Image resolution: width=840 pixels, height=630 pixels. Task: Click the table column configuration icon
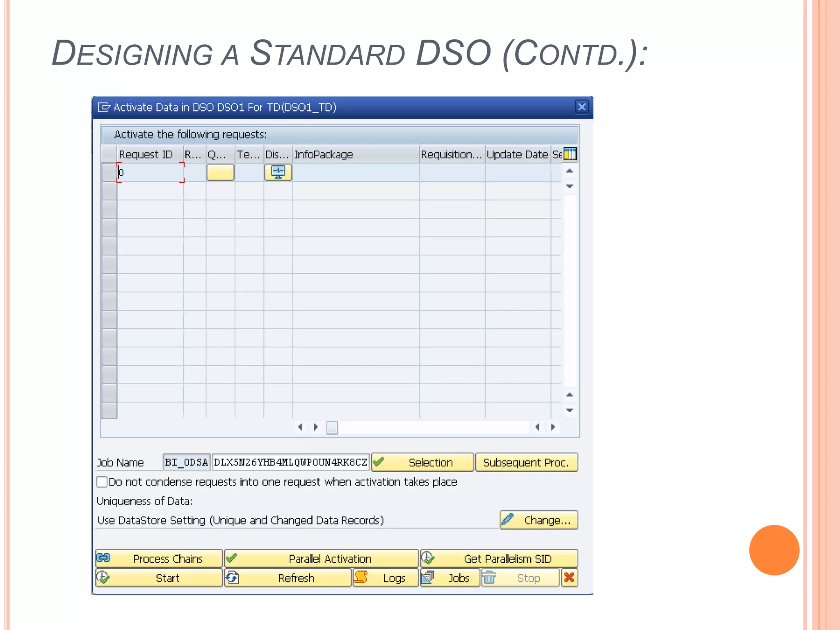click(x=570, y=154)
